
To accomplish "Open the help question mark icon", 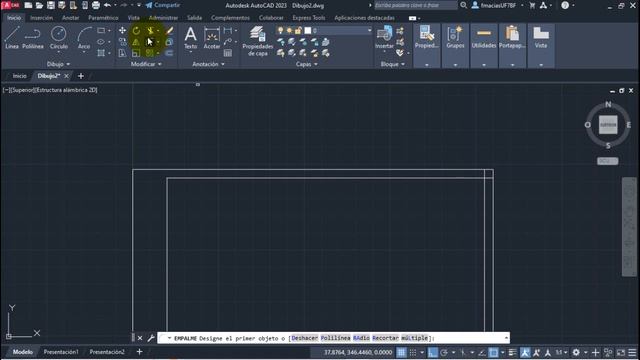I will pyautogui.click(x=565, y=5).
